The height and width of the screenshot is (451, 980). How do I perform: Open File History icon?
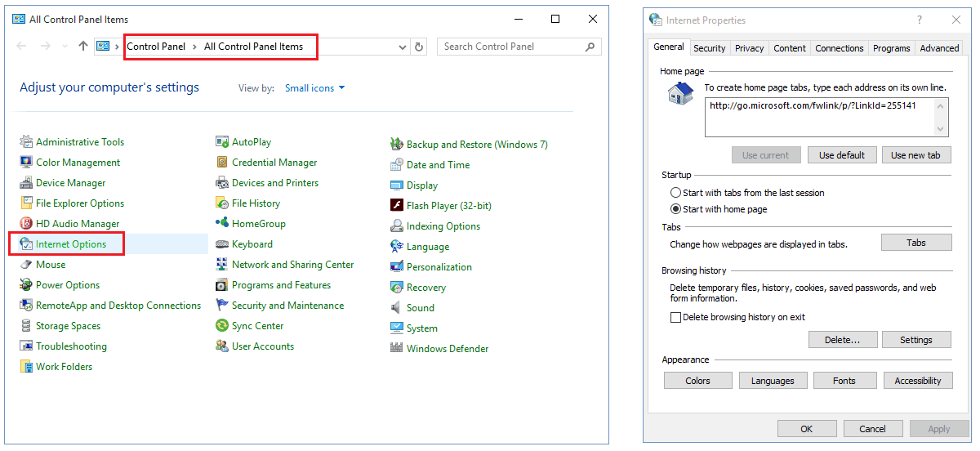[x=222, y=203]
